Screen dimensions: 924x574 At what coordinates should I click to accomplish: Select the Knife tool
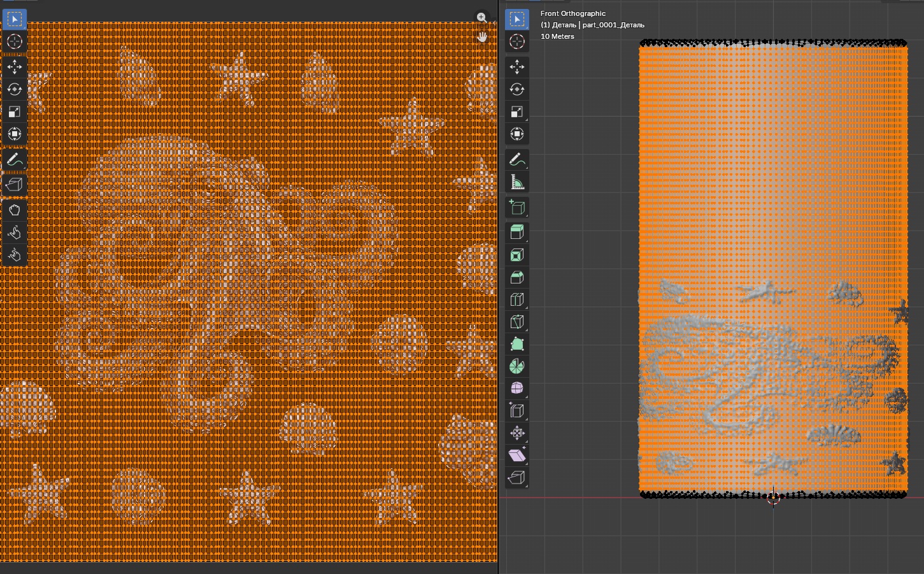(x=517, y=322)
